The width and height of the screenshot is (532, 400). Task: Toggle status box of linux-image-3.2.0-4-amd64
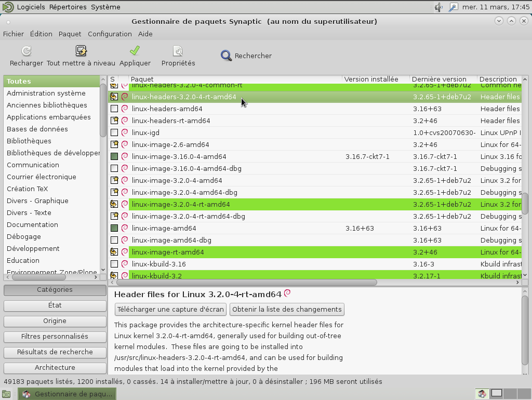click(x=114, y=180)
